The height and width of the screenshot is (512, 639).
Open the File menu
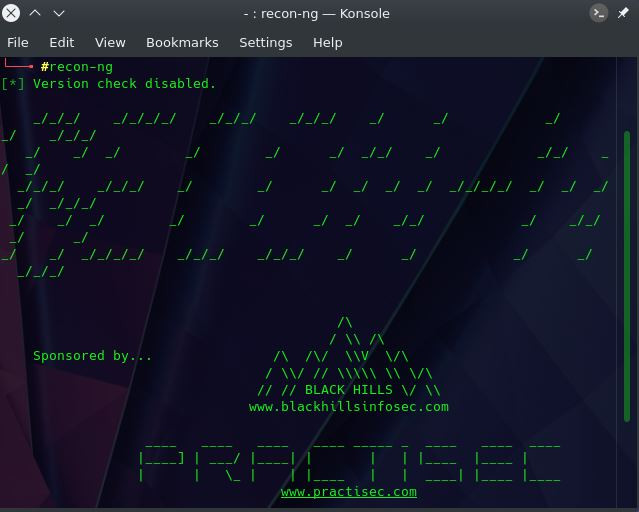pyautogui.click(x=18, y=42)
